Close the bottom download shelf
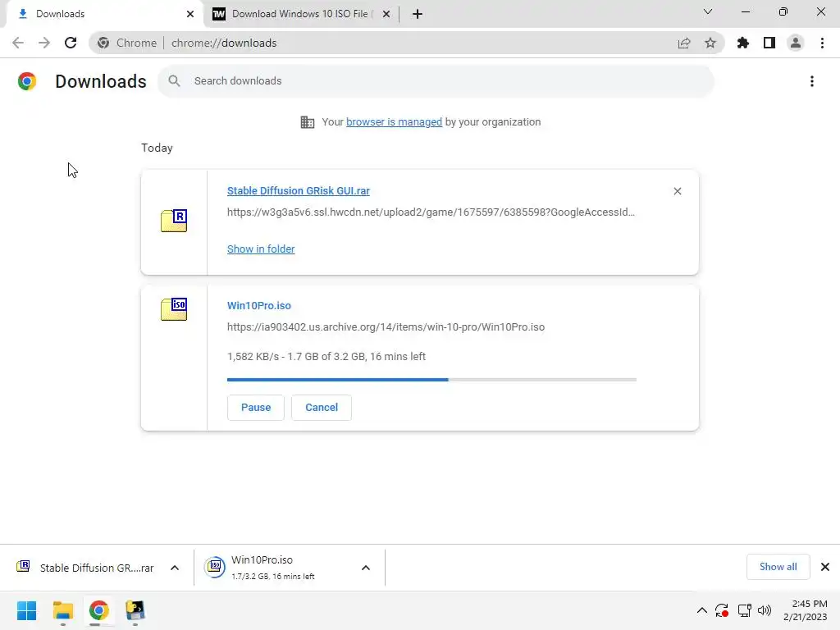The height and width of the screenshot is (630, 840). click(825, 567)
